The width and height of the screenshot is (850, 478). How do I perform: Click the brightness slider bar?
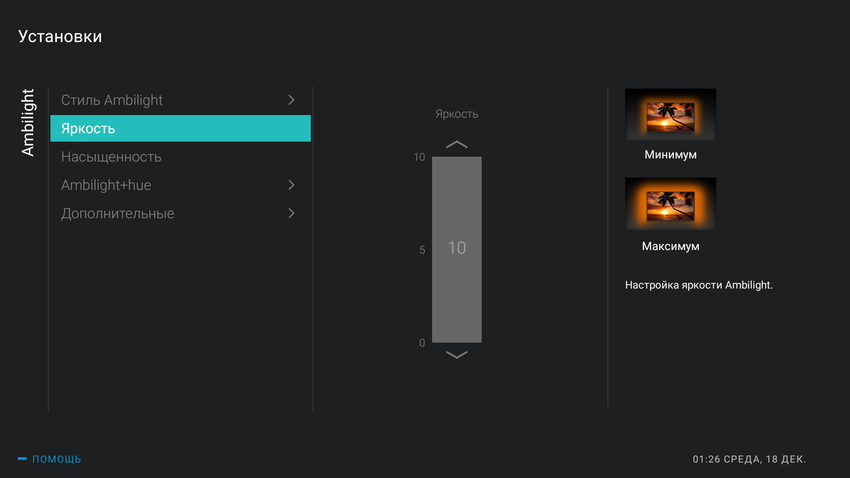456,249
